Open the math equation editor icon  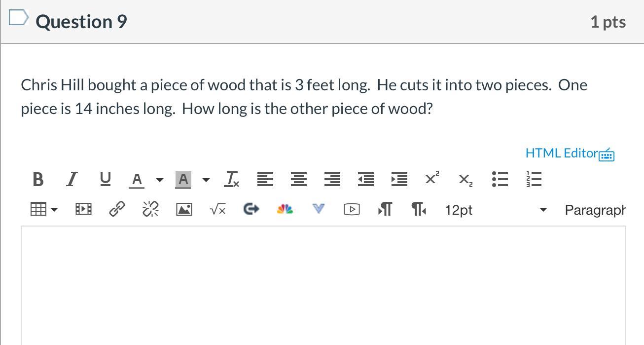pyautogui.click(x=217, y=210)
